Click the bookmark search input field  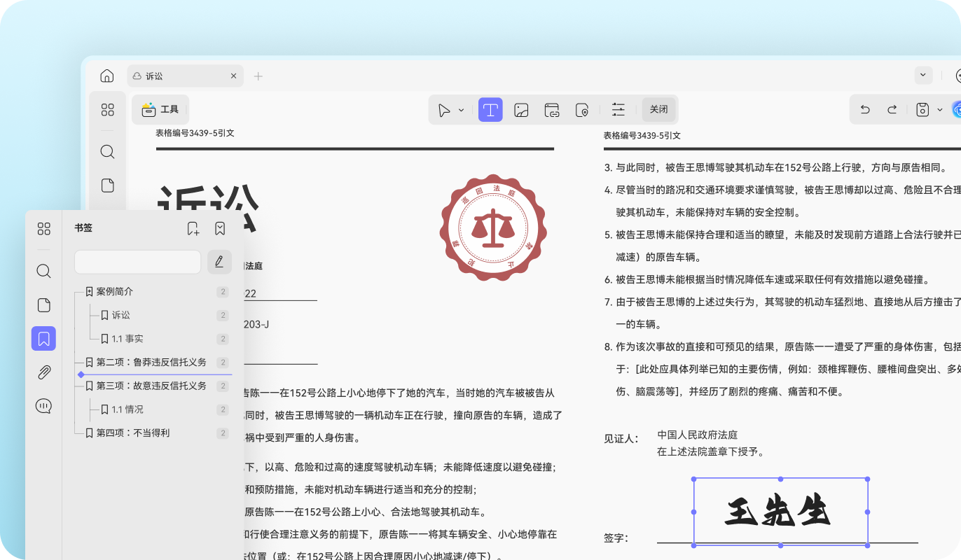[137, 262]
